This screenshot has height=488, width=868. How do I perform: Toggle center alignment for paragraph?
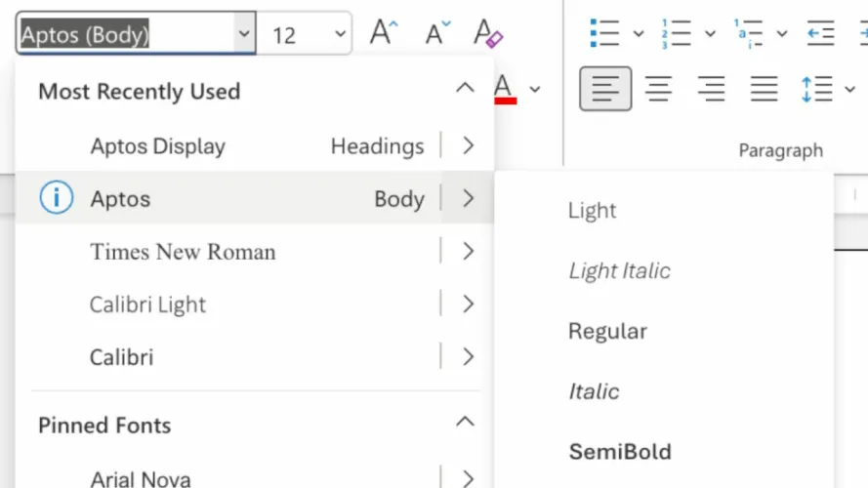coord(658,90)
